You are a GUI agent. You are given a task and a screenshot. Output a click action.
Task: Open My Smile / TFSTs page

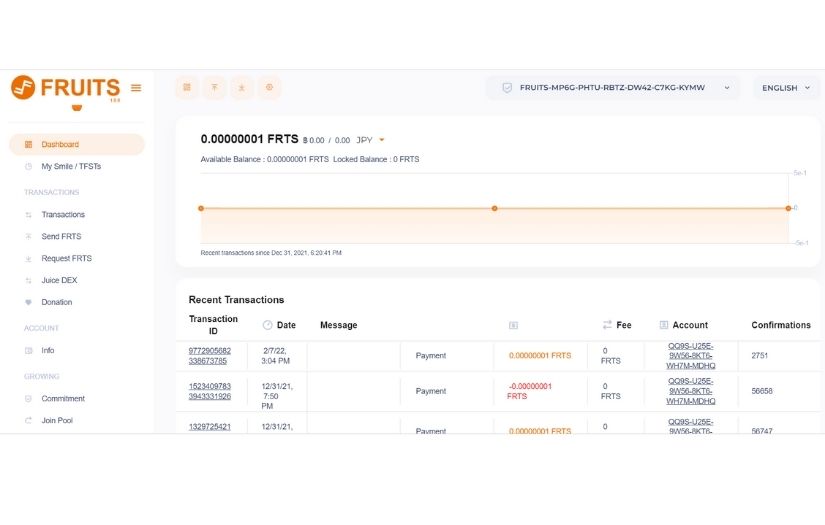point(71,166)
